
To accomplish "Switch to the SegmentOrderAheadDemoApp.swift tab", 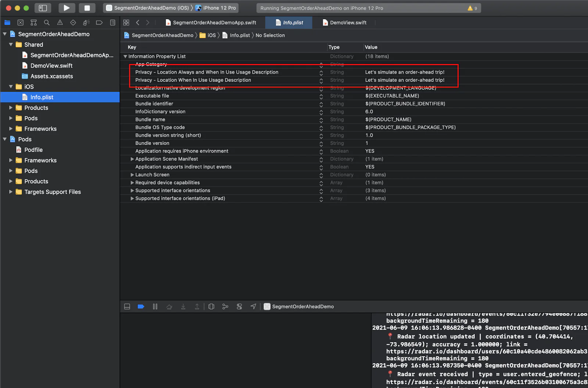I will 214,23.
